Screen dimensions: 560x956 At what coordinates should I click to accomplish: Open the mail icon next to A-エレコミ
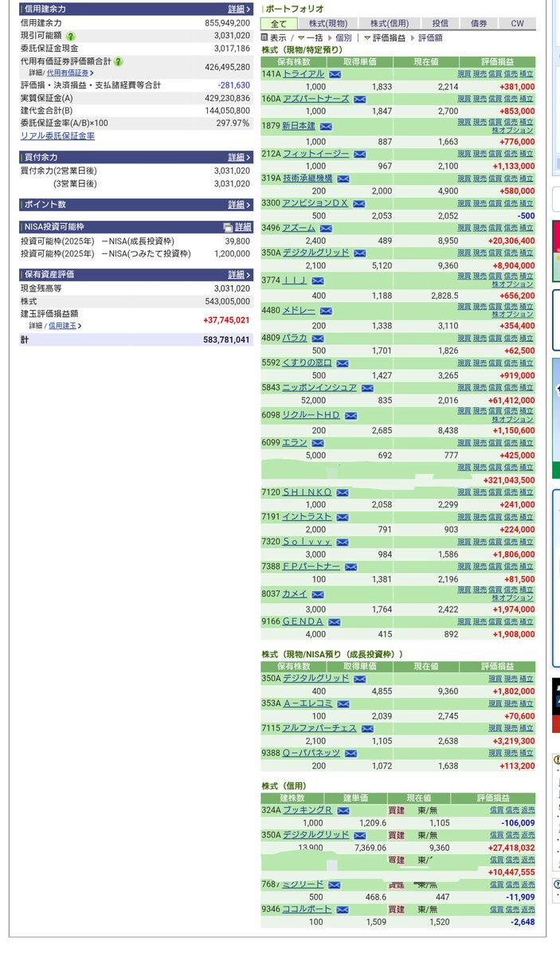coord(343,703)
